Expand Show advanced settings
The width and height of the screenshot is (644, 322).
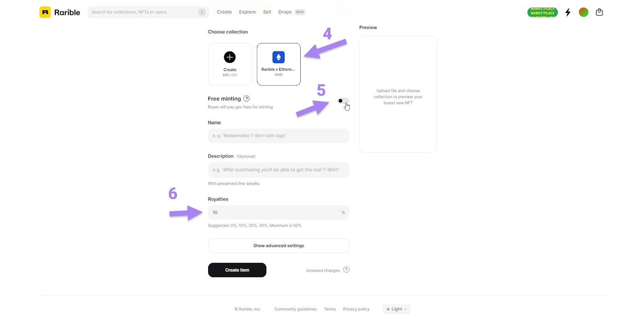point(279,246)
